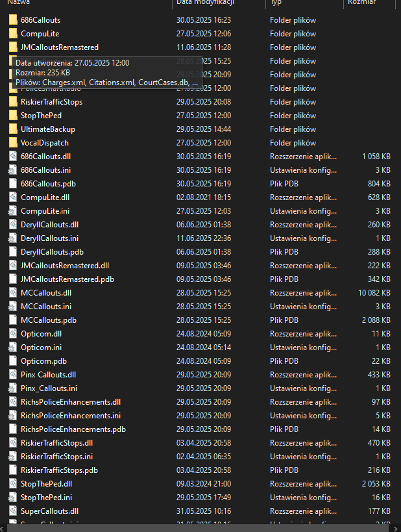The width and height of the screenshot is (401, 532).
Task: Select the Opticom.dll file icon
Action: pyautogui.click(x=12, y=334)
